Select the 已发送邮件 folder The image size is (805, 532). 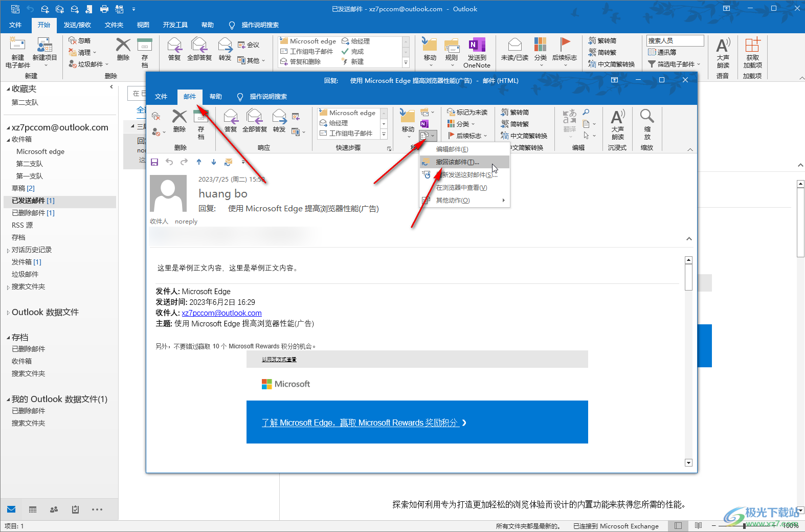(x=60, y=201)
